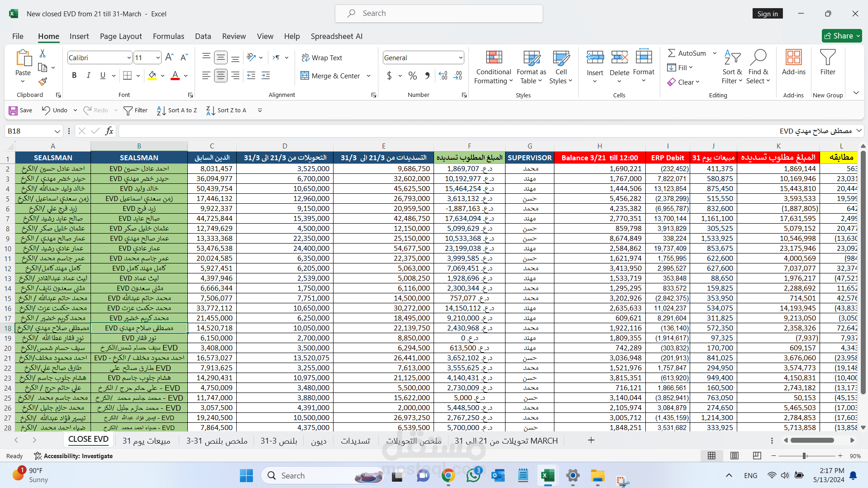The width and height of the screenshot is (868, 488).
Task: Click the horizontal scrollbar thumb
Action: tap(812, 440)
